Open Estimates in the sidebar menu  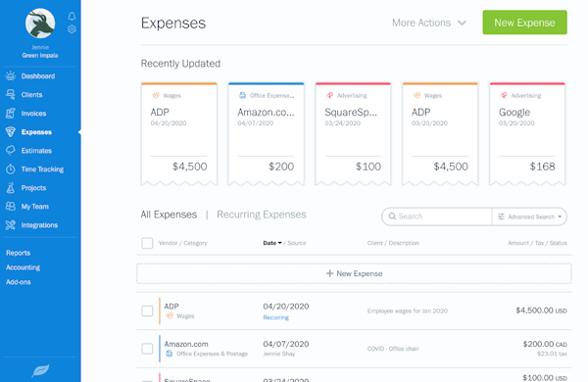tap(36, 151)
